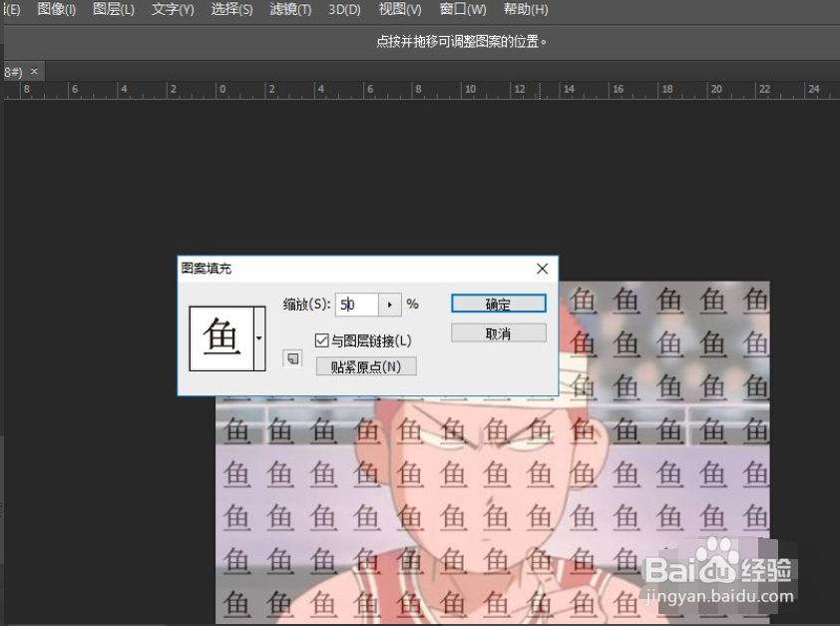Open the 图像(I) menu
840x626 pixels.
(56, 9)
